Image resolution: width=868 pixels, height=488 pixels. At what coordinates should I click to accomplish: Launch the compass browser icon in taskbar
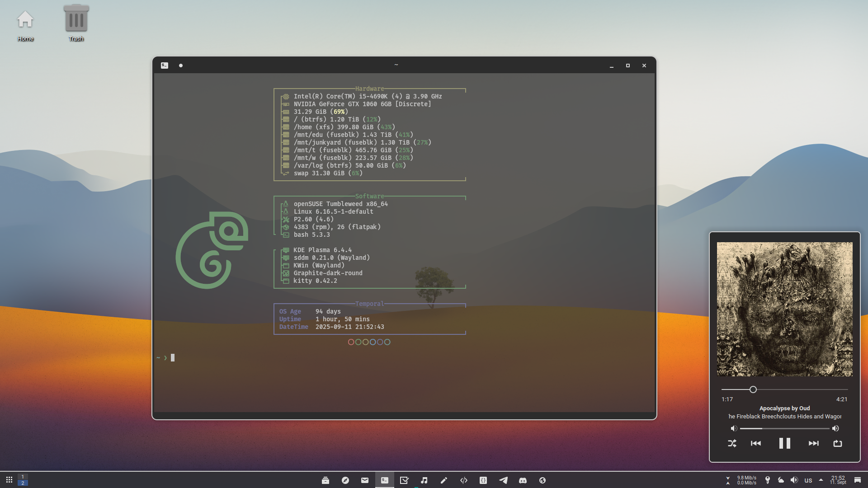click(345, 480)
